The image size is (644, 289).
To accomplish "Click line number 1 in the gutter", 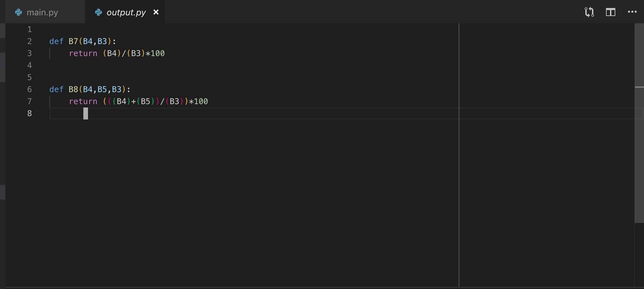I will point(29,29).
